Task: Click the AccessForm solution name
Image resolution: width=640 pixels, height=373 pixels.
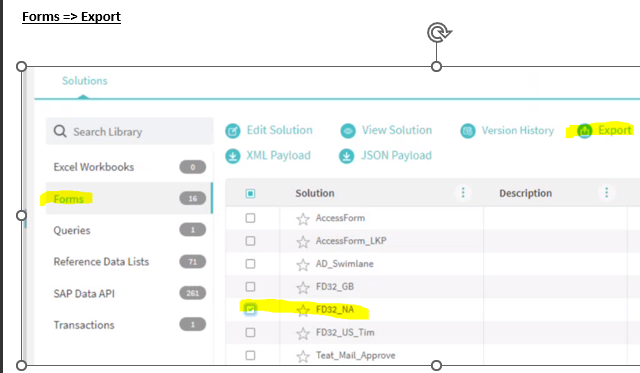Action: [340, 218]
